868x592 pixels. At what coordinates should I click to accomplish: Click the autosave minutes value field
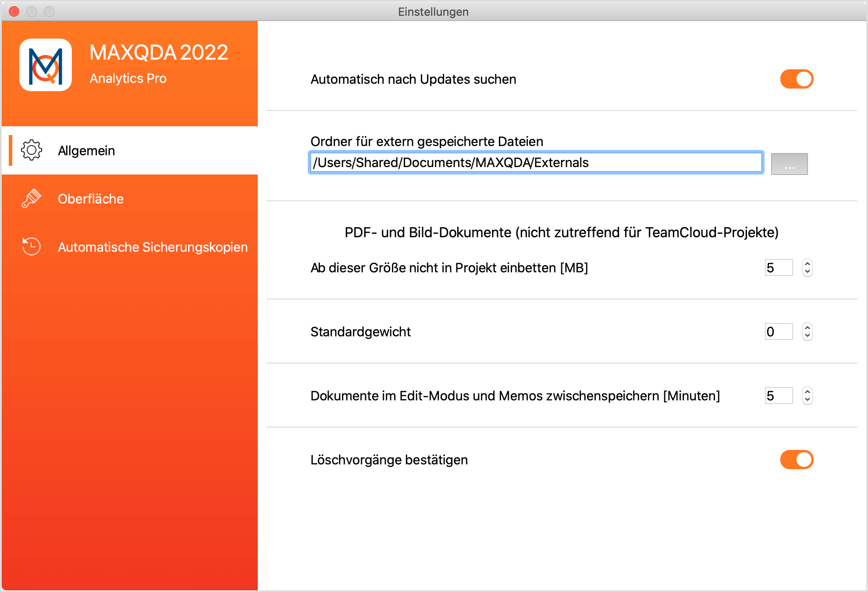tap(779, 396)
